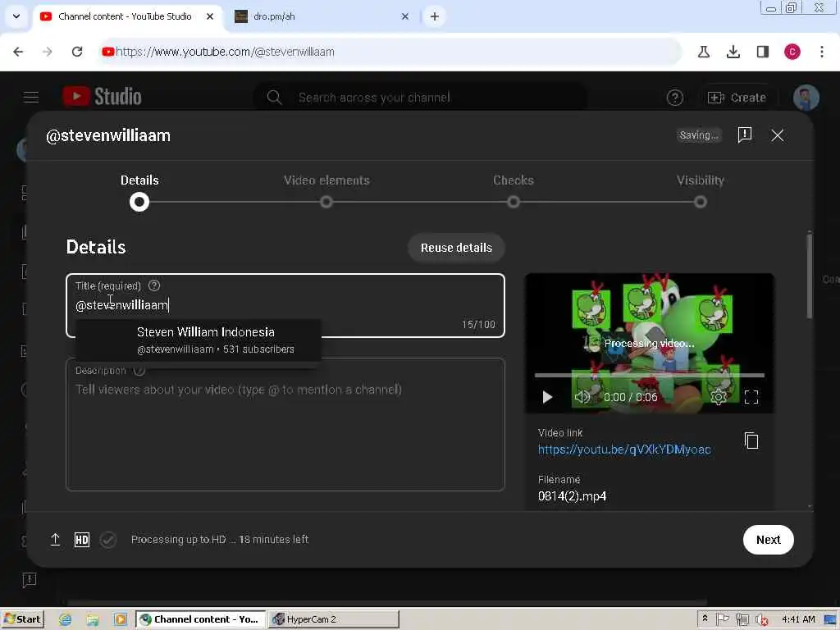Go to the Details step
Viewport: 840px width, 630px height.
[139, 192]
